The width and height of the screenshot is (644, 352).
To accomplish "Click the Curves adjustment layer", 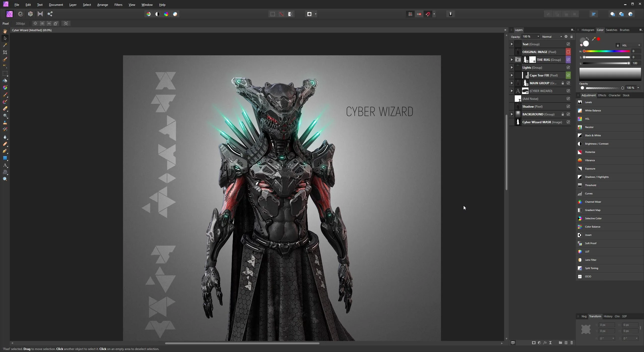I will tap(588, 193).
